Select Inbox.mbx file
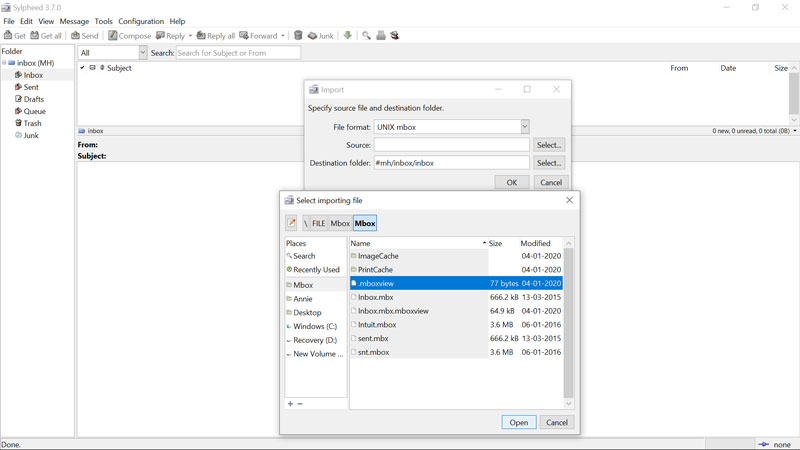Viewport: 800px width, 450px height. pos(456,297)
